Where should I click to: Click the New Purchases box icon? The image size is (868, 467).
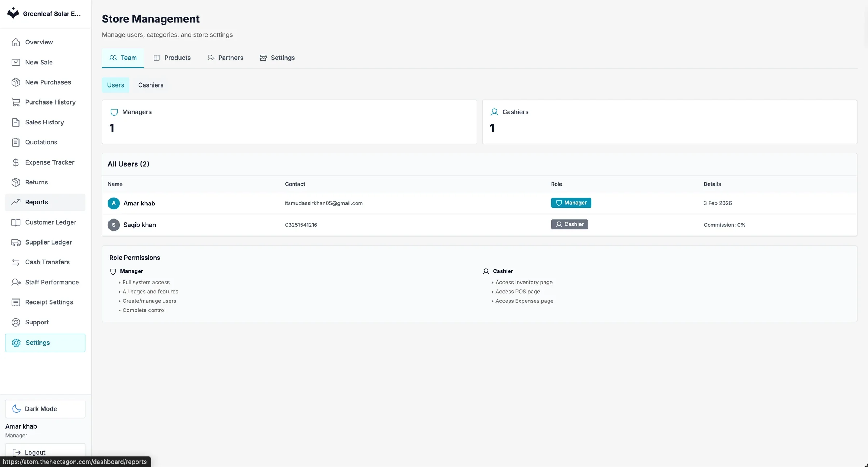pos(16,82)
